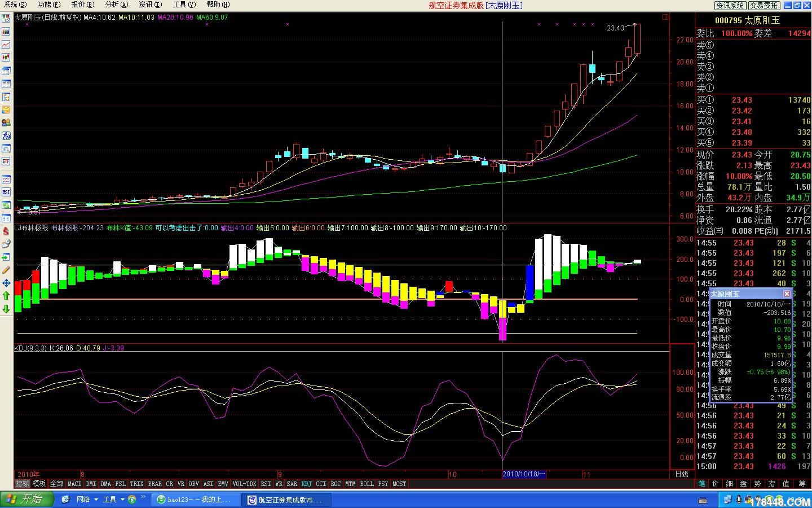
Task: Click the 航空证券集成版V5 taskbar button
Action: point(286,500)
